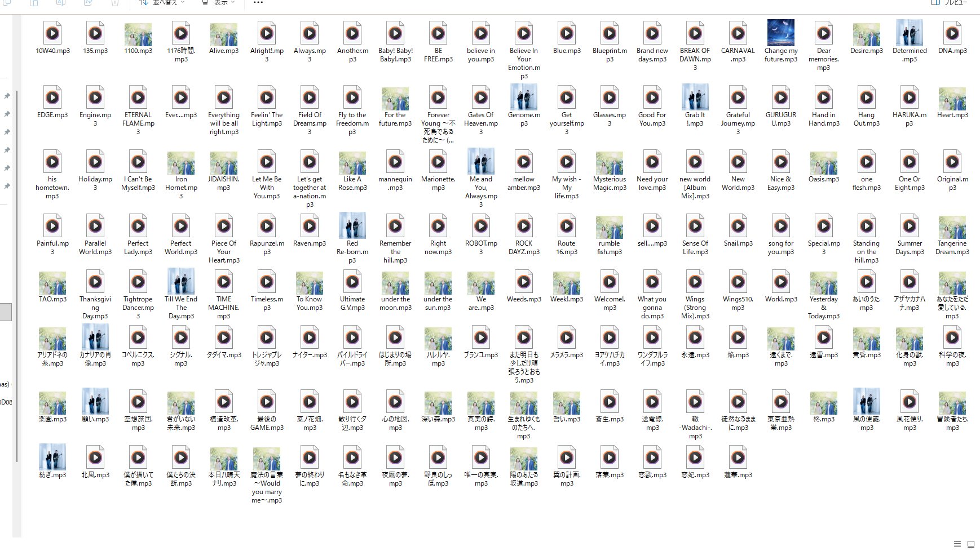The image size is (980, 551).
Task: Select the Raven.mp3 file icon
Action: coord(310,226)
